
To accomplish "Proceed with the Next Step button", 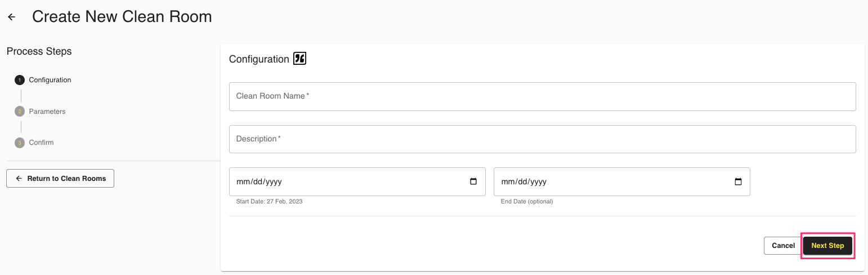I will [827, 246].
